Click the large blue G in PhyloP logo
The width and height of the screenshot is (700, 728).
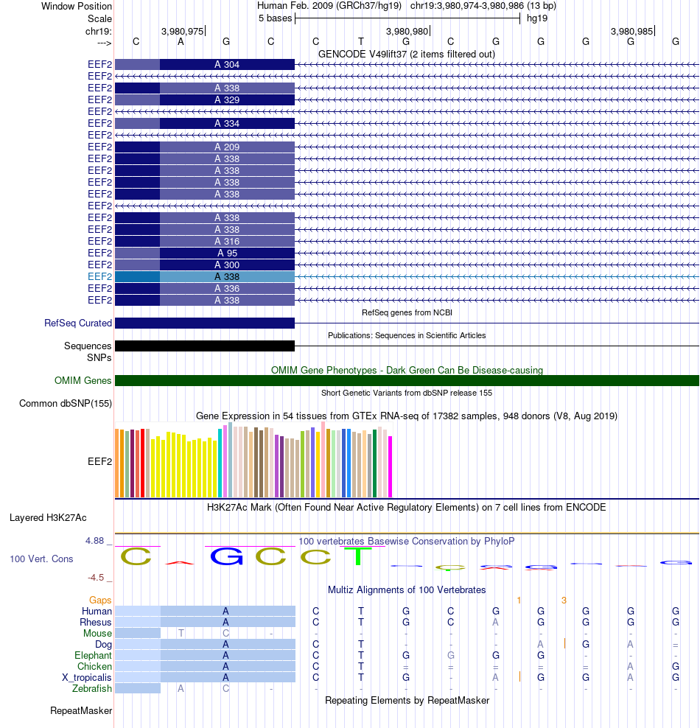tap(226, 556)
